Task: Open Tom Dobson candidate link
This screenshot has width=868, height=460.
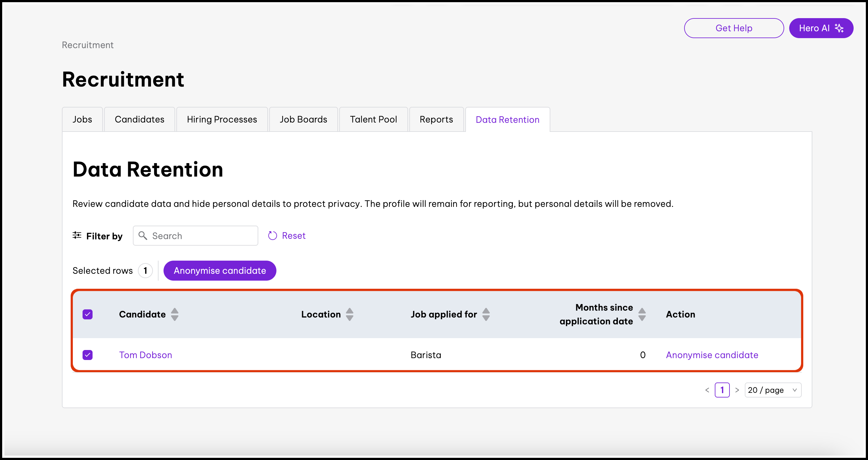Action: 146,355
